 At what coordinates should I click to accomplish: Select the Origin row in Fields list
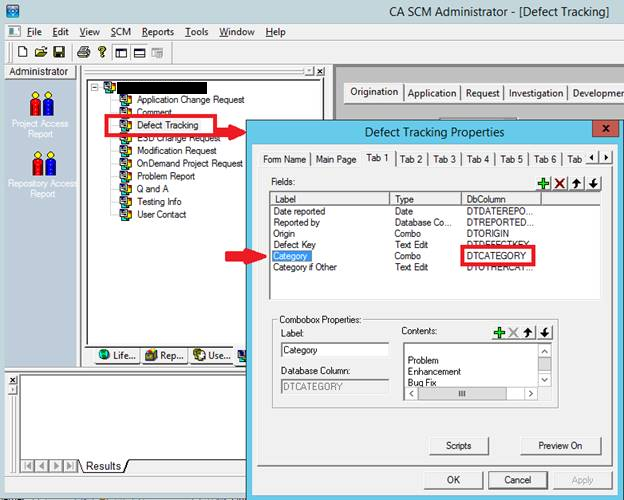(x=403, y=234)
